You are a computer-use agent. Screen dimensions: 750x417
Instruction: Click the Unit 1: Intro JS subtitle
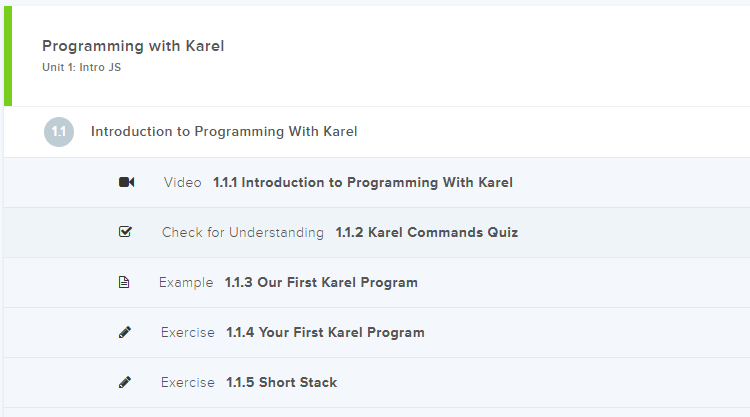tap(82, 68)
